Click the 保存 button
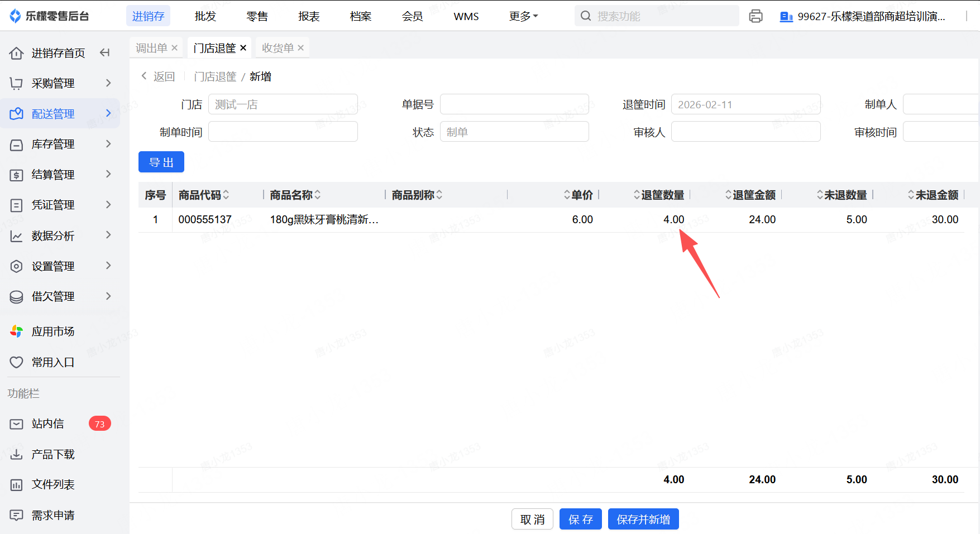 pos(581,519)
